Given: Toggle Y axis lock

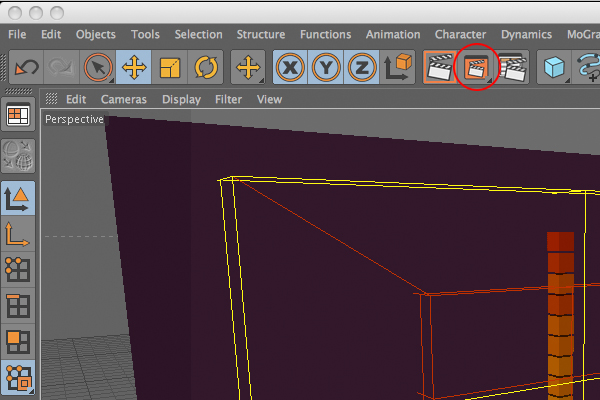Looking at the screenshot, I should 326,67.
